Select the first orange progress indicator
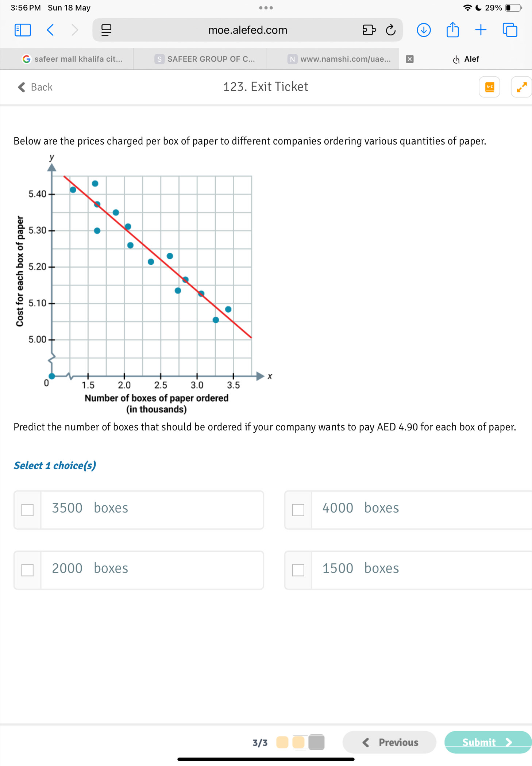 282,742
